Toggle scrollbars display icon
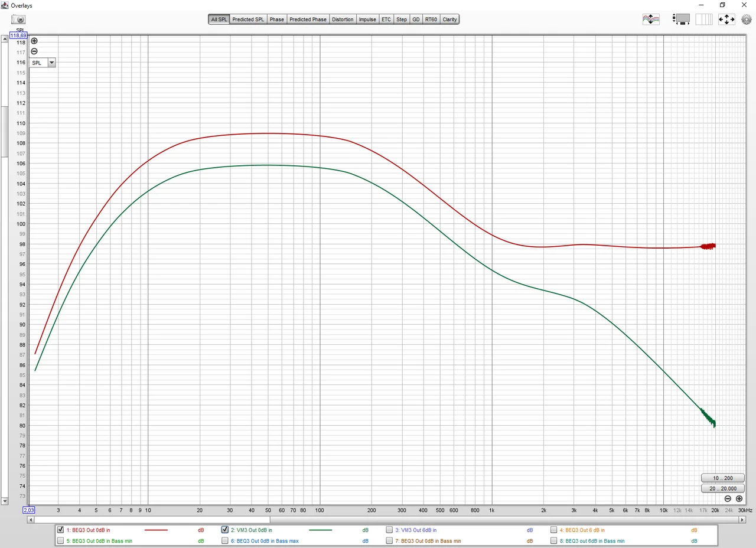 coord(682,19)
